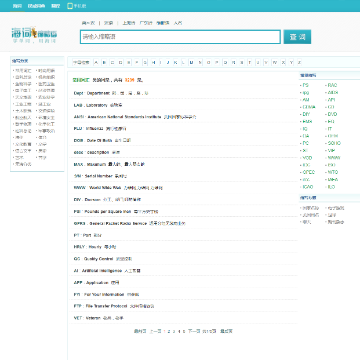Open the WWW : World Wide Web entry
The image size is (360, 360).
118,188
